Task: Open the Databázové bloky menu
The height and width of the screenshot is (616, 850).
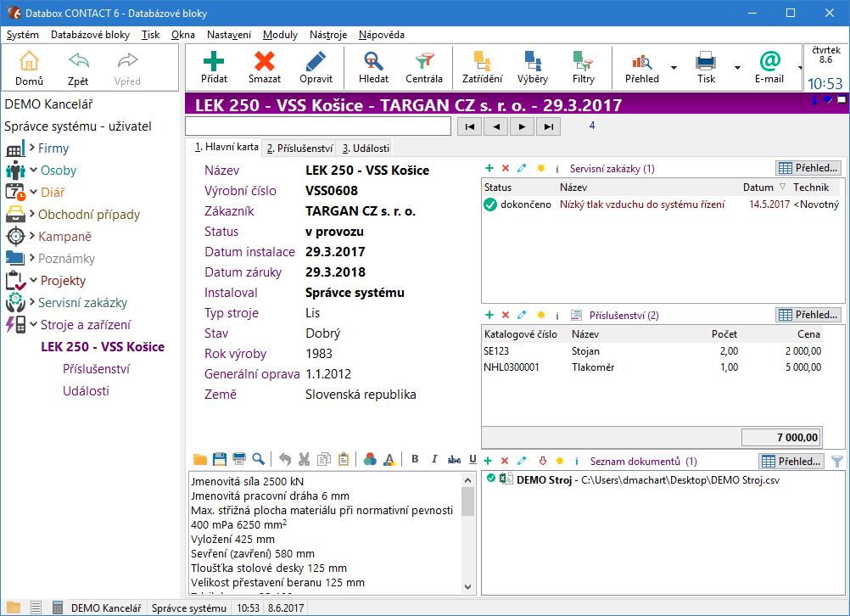Action: [91, 35]
